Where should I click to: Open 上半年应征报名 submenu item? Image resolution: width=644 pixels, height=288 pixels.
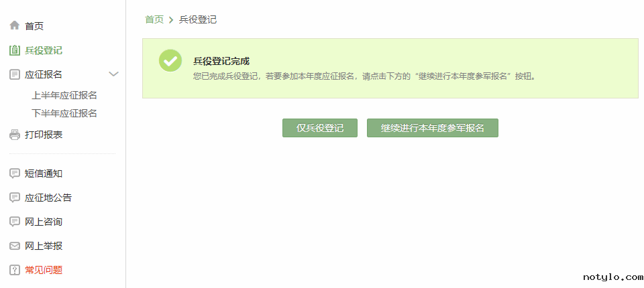tap(64, 95)
